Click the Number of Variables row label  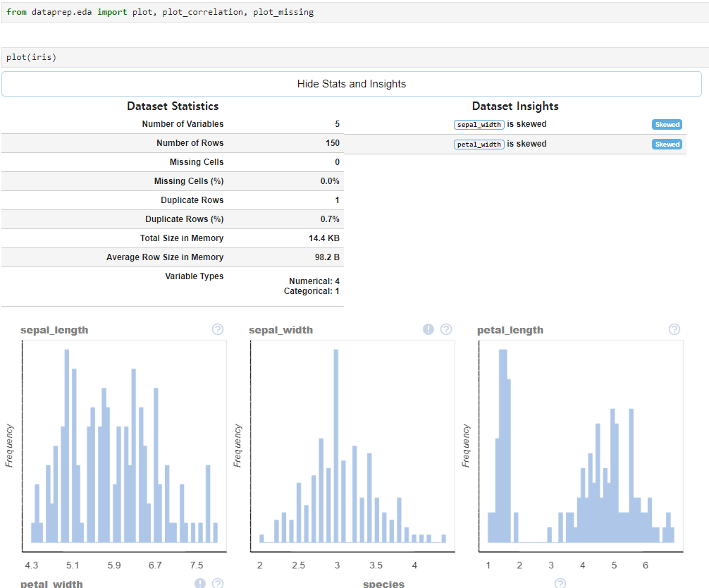click(183, 124)
